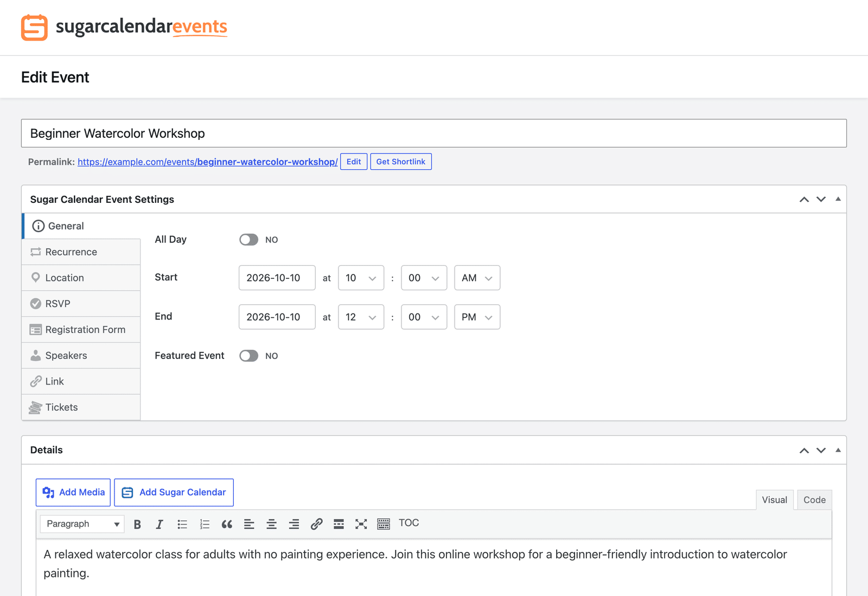Move Event Settings panel up
868x596 pixels.
[x=804, y=200]
